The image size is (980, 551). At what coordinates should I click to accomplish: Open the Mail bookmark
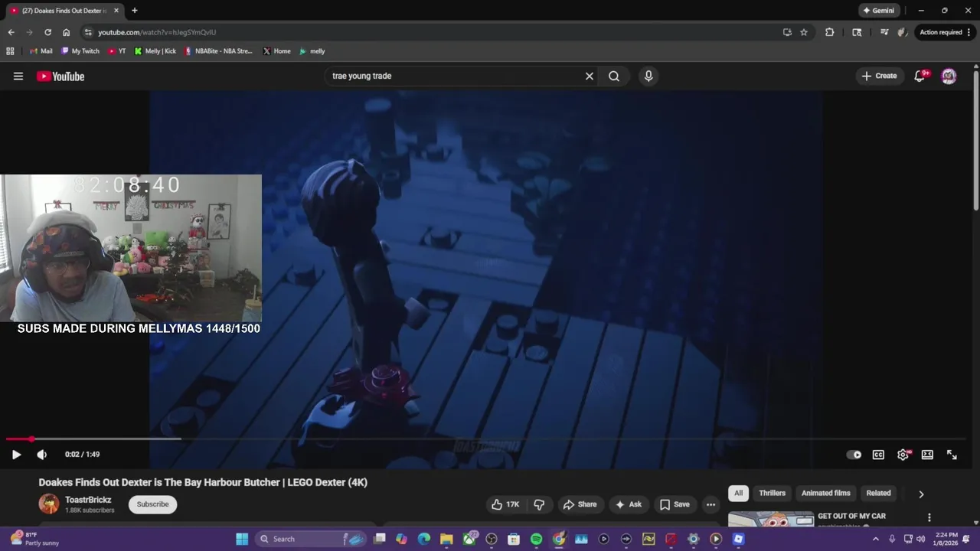[x=41, y=51]
